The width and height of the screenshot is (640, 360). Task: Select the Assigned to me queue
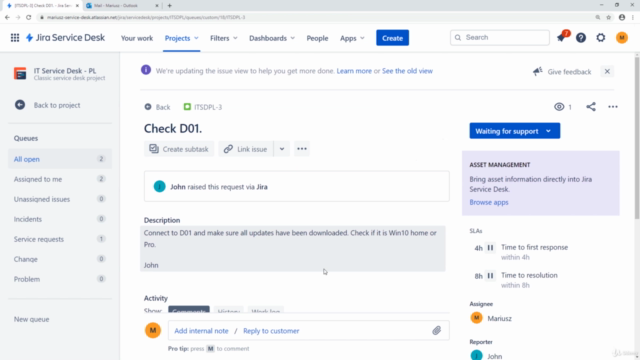[60, 179]
